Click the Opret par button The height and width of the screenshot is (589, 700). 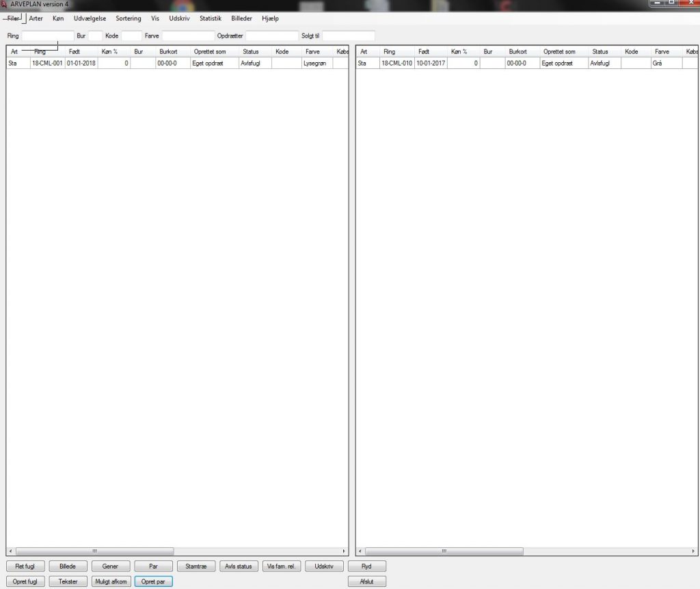(153, 581)
